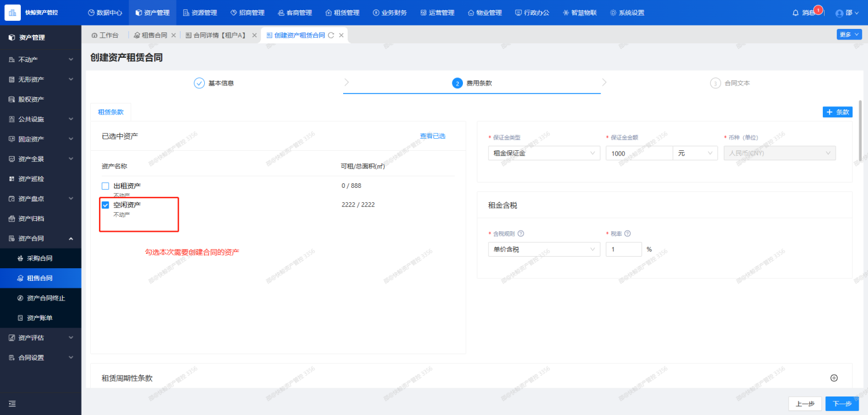Screen dimensions: 868x415
Task: Collapse the sidebar with the bottom menu icon
Action: 12,403
